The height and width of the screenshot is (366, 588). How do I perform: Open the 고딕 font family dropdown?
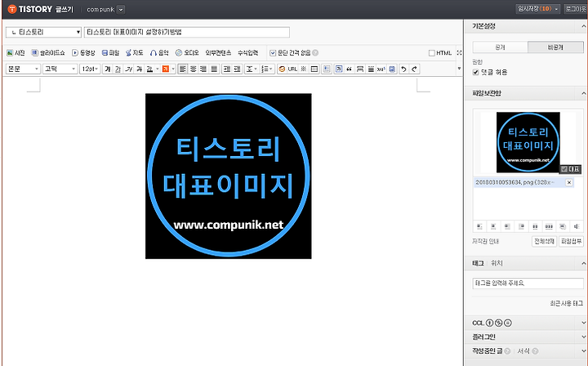pyautogui.click(x=60, y=69)
